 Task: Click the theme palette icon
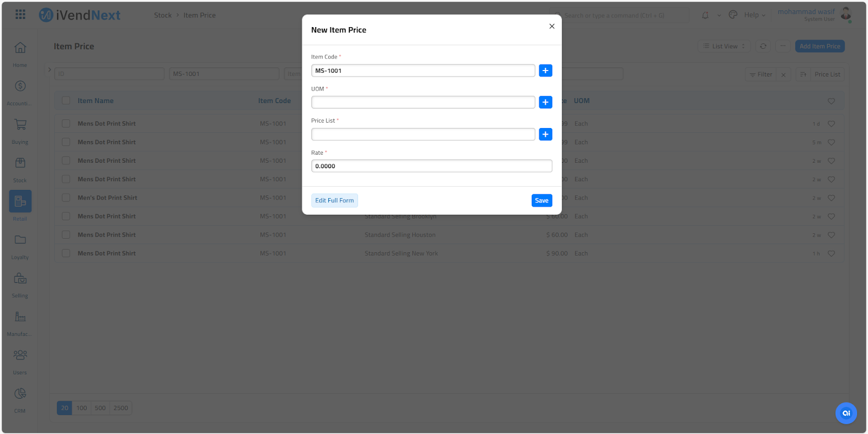click(733, 15)
